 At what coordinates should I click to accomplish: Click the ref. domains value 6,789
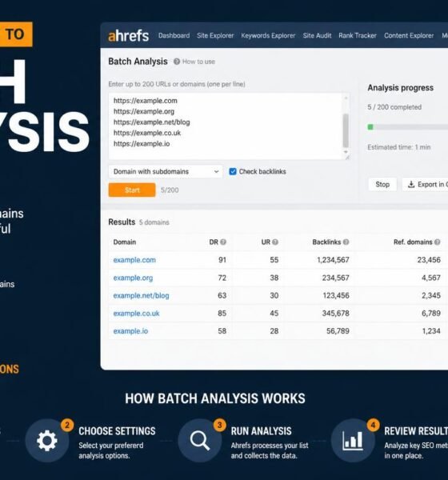point(431,313)
